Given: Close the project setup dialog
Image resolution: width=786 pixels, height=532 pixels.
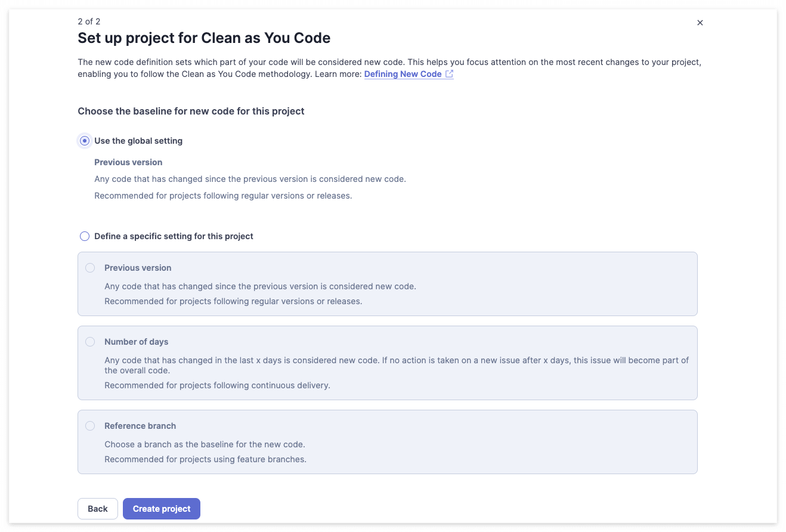Looking at the screenshot, I should point(700,23).
